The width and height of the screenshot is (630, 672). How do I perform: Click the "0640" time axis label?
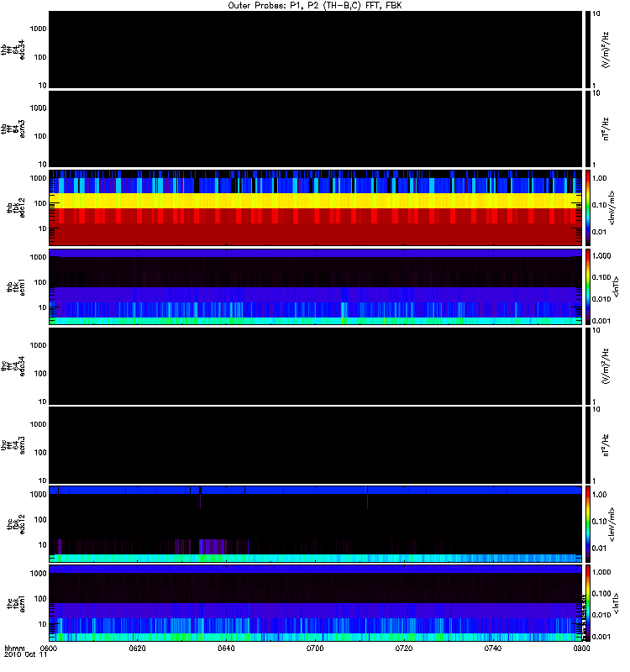click(x=226, y=648)
